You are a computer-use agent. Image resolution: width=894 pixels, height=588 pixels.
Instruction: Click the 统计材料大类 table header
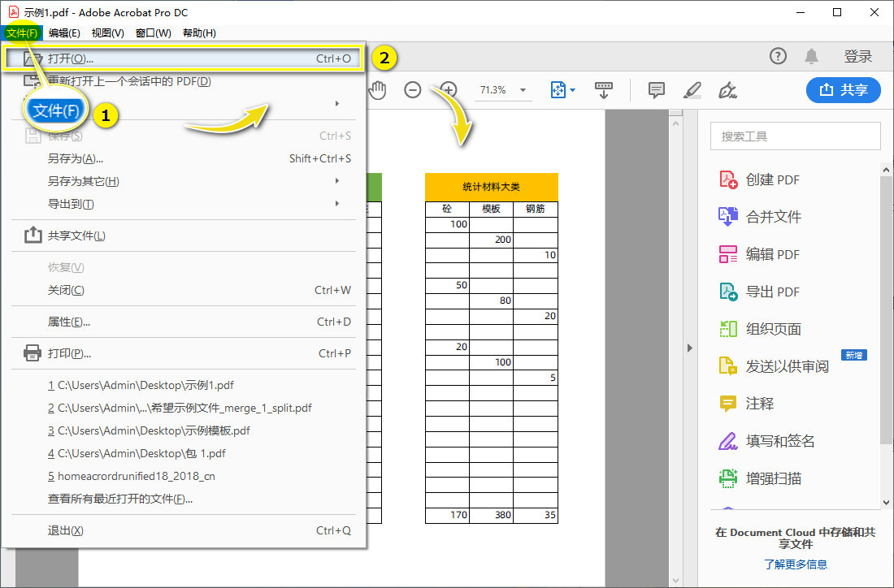492,187
